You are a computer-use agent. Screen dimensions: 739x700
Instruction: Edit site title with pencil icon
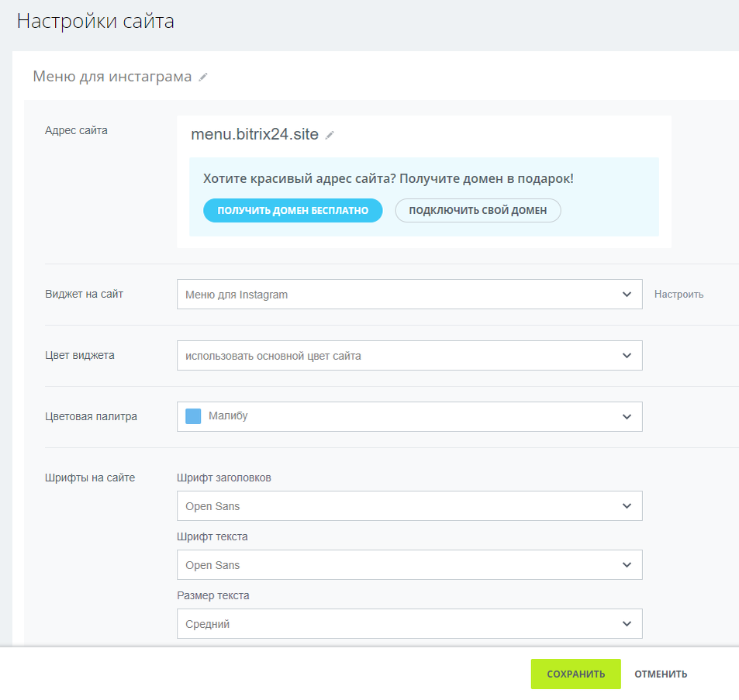202,78
